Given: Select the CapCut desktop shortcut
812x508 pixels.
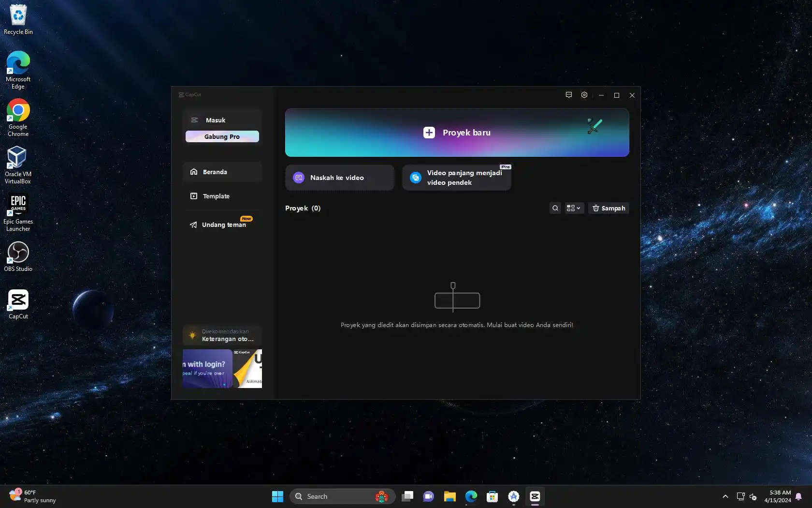Looking at the screenshot, I should 18,304.
